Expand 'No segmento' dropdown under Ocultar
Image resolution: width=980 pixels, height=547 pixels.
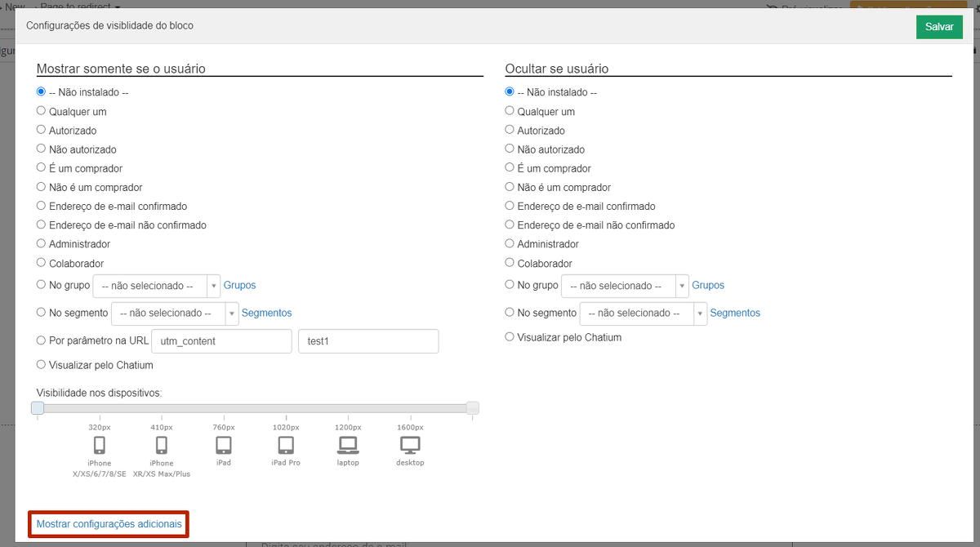[x=643, y=313]
